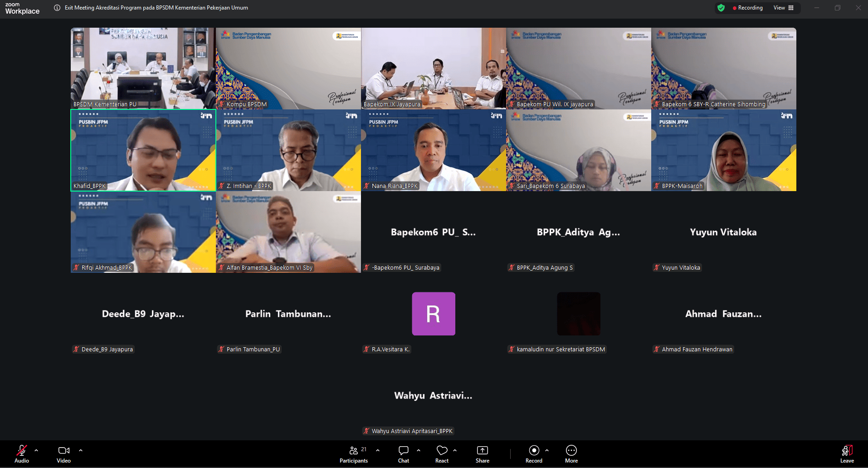Open the Participants panel
This screenshot has width=868, height=468.
click(354, 454)
